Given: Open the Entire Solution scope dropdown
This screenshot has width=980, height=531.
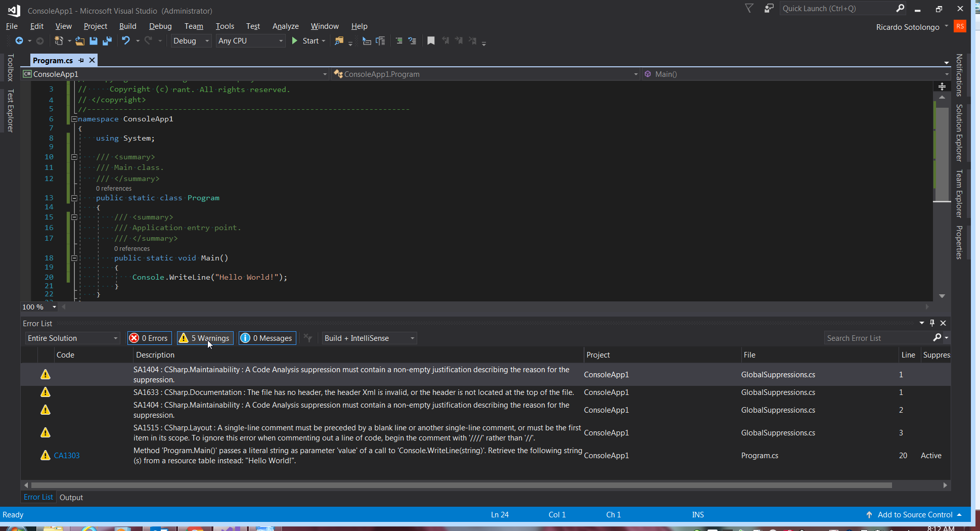Looking at the screenshot, I should tap(73, 338).
